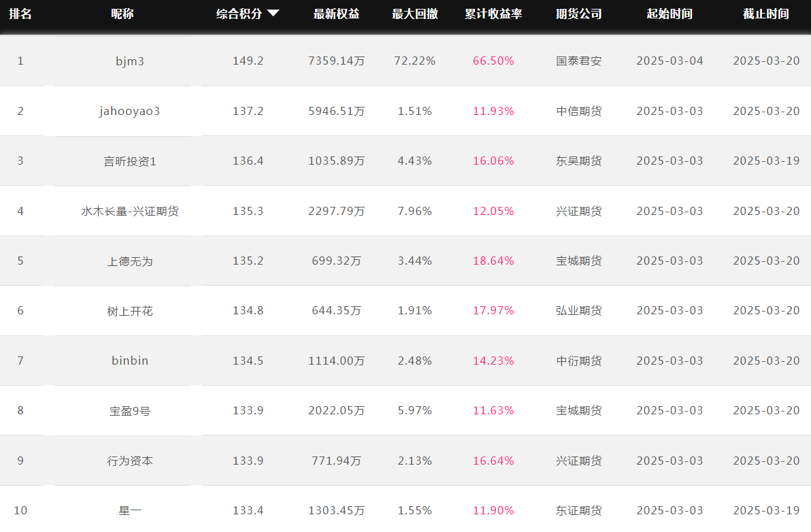The image size is (811, 532).
Task: Click the 最新权益 column header
Action: pyautogui.click(x=336, y=14)
